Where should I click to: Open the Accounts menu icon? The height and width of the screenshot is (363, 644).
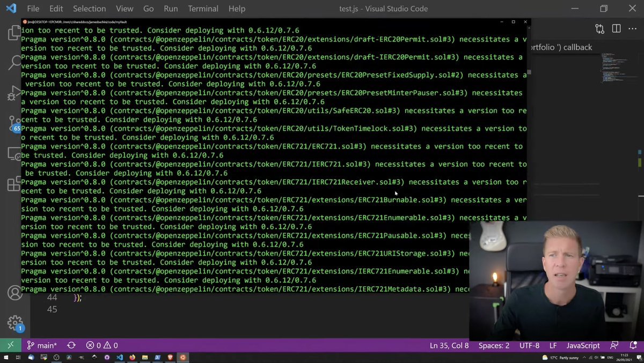pyautogui.click(x=15, y=293)
